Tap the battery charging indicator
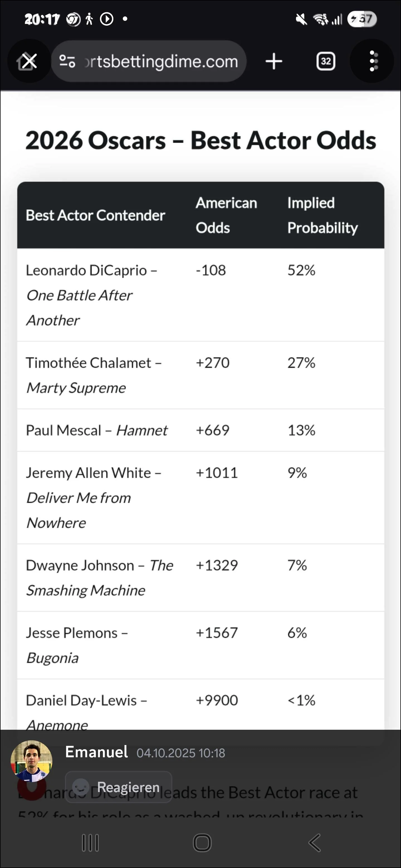This screenshot has width=401, height=868. (x=361, y=19)
